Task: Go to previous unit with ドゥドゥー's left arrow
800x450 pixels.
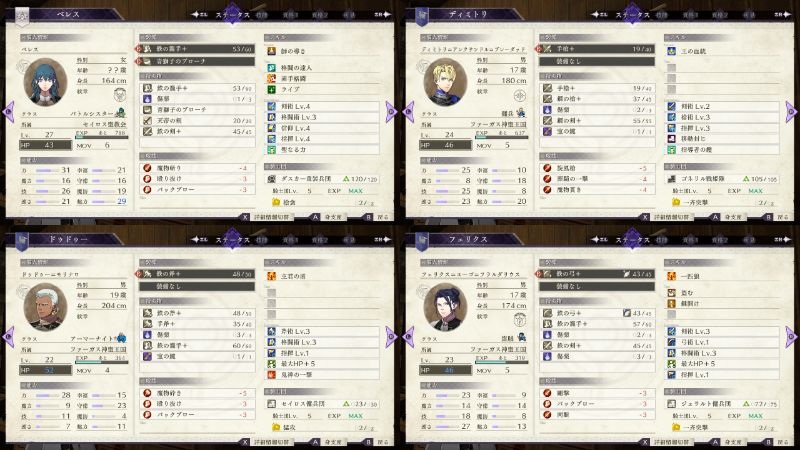Action: [9, 337]
